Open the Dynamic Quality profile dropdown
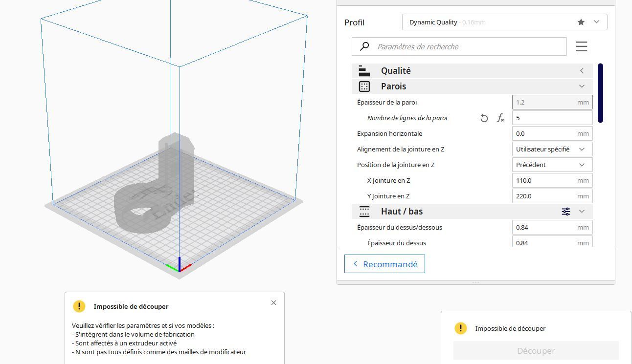632x364 pixels. pyautogui.click(x=504, y=22)
